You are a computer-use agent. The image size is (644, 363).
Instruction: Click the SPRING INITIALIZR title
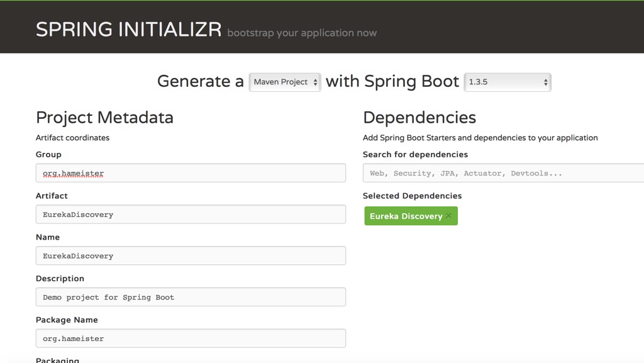click(x=128, y=30)
